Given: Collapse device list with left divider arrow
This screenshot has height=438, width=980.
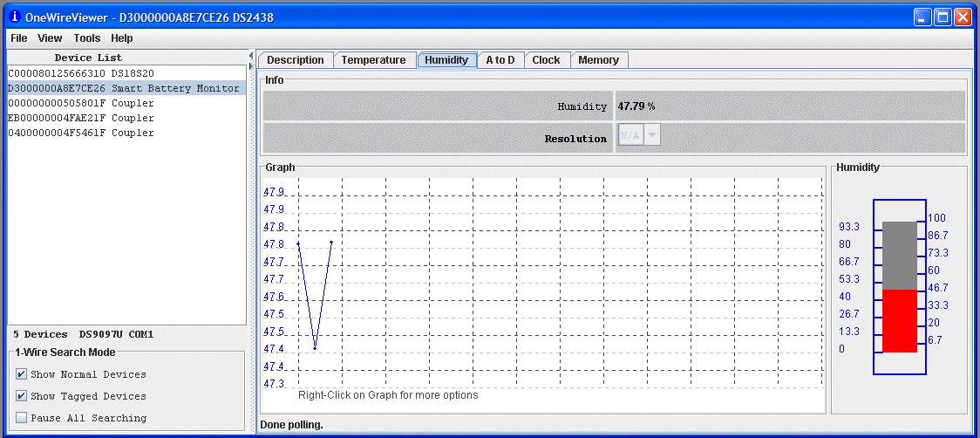Looking at the screenshot, I should 251,57.
